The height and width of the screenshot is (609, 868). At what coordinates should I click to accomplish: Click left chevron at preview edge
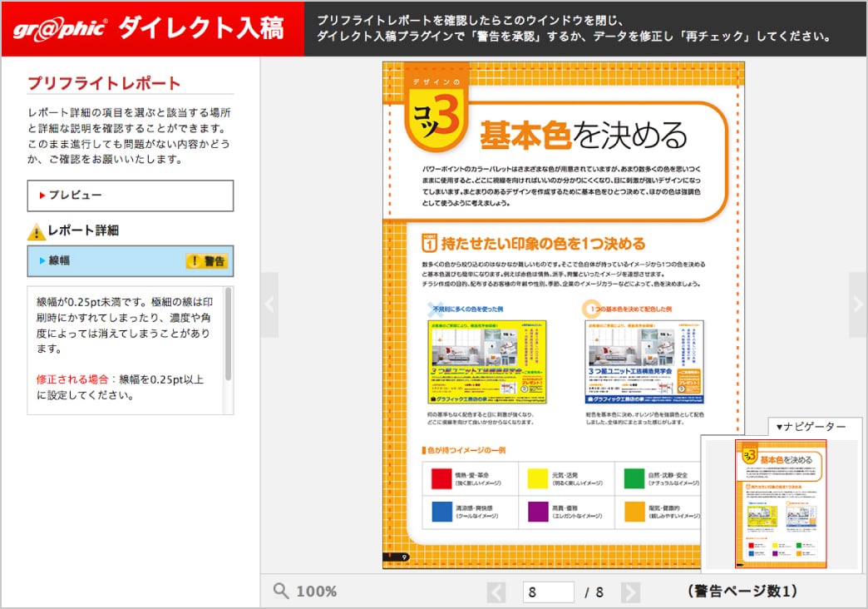269,304
